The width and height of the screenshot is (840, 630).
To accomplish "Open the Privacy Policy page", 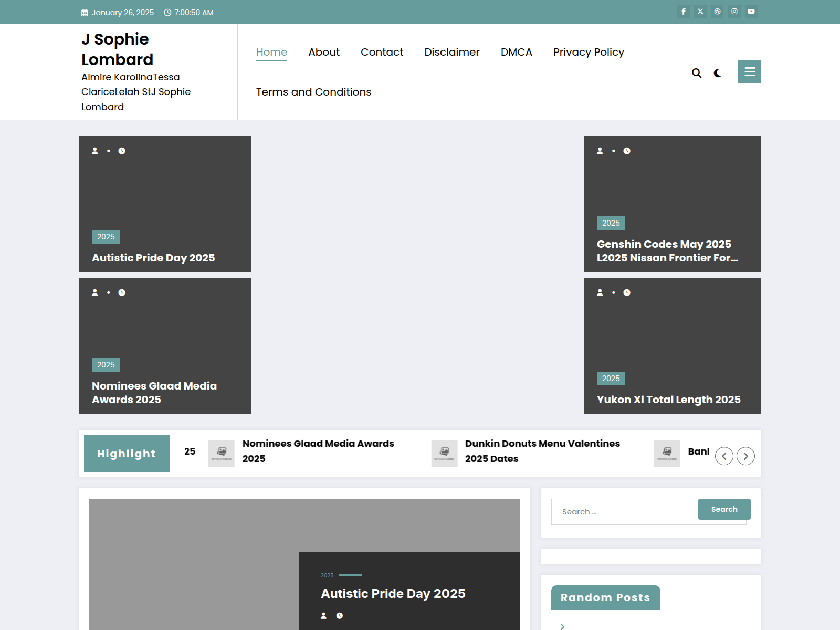I will coord(589,52).
